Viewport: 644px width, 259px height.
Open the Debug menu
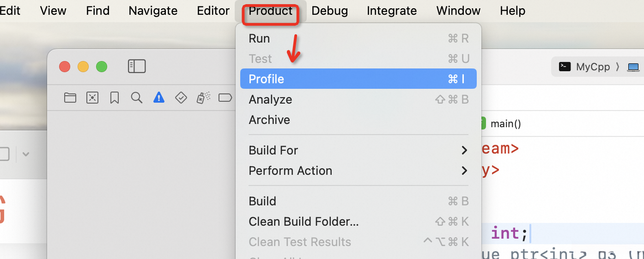329,11
